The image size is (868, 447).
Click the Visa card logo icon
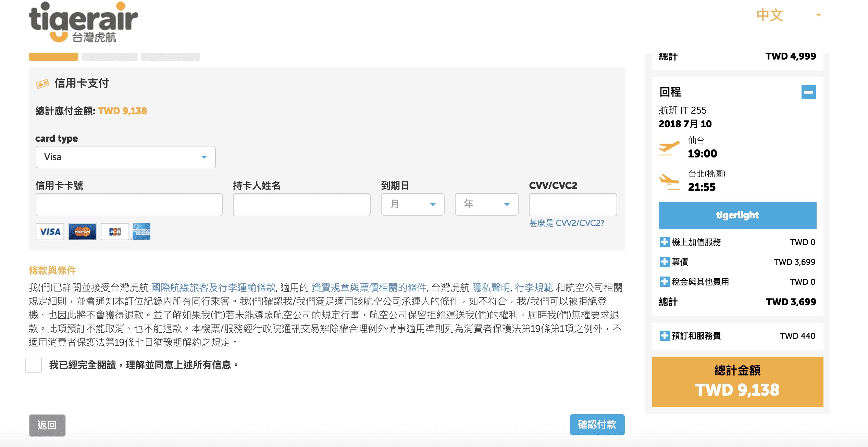pyautogui.click(x=50, y=232)
